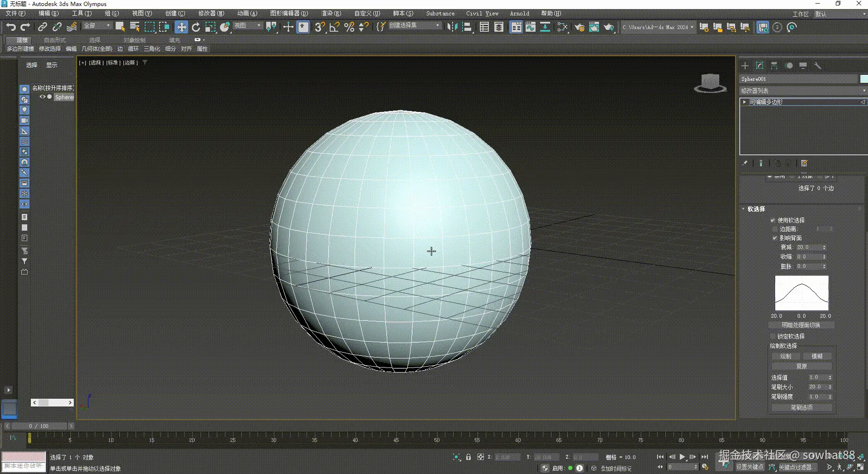Open the 渲染 menu
Screen dimensions: 868x474
click(x=330, y=13)
